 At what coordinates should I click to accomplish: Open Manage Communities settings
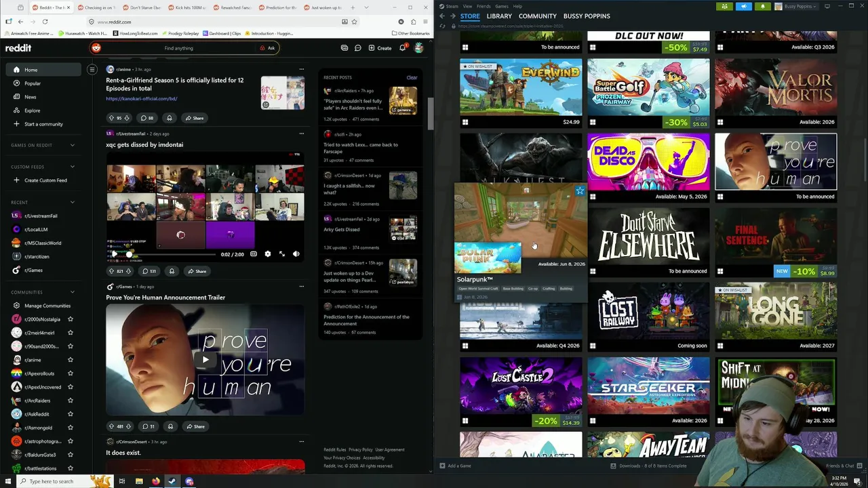click(x=47, y=306)
